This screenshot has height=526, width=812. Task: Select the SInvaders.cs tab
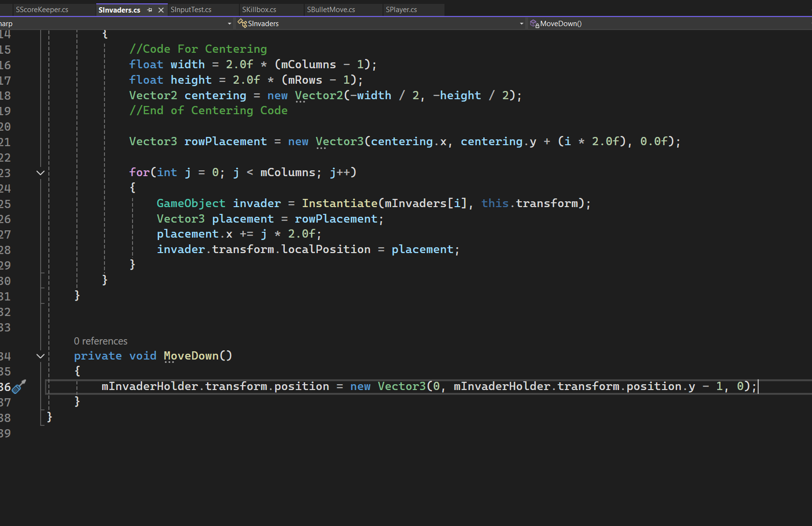click(x=119, y=10)
